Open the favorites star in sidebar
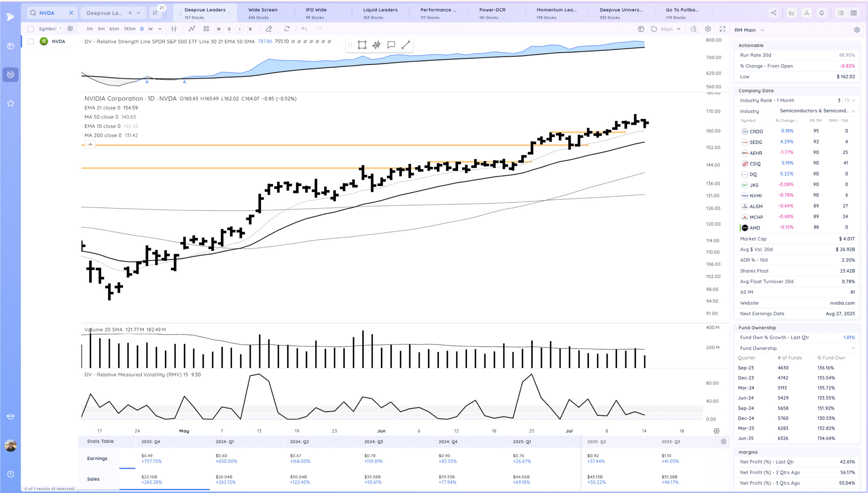Viewport: 868px width, 493px height. 11,103
